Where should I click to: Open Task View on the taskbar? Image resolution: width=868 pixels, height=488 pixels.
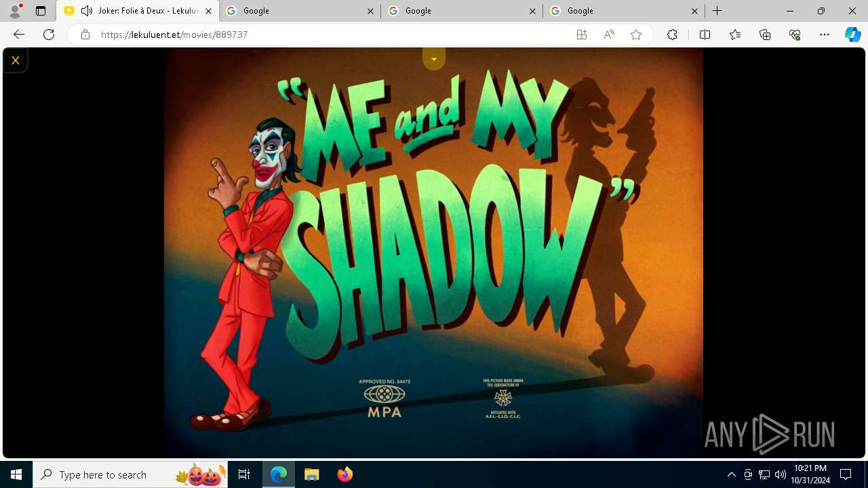point(244,474)
